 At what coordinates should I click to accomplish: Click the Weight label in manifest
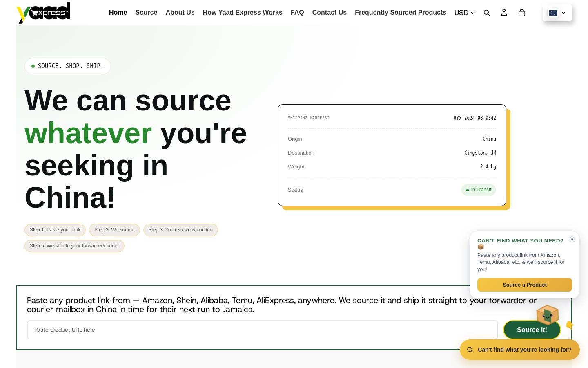[296, 167]
